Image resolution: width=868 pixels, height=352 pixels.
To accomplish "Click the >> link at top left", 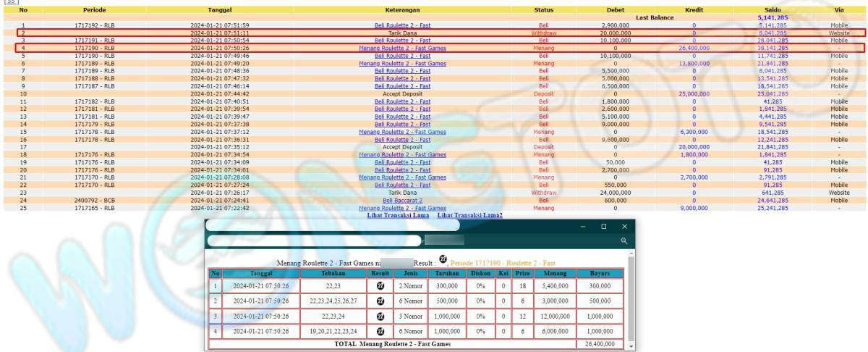I will click(x=8, y=2).
